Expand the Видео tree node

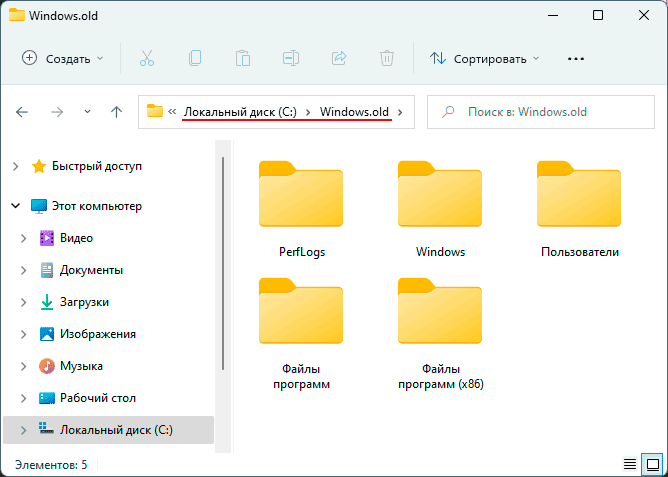[x=24, y=238]
